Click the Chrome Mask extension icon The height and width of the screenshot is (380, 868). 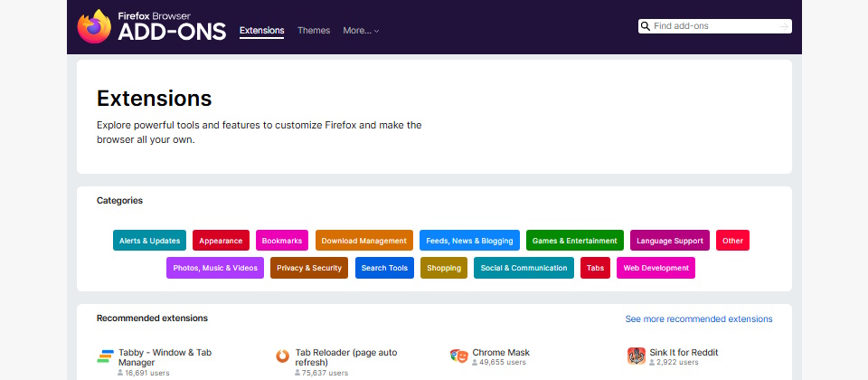point(459,356)
